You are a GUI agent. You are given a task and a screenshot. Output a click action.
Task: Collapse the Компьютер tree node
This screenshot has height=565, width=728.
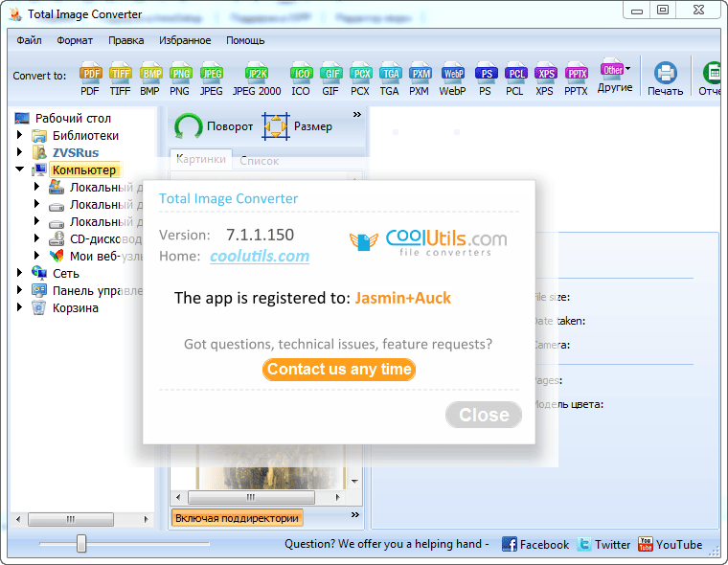pos(19,169)
